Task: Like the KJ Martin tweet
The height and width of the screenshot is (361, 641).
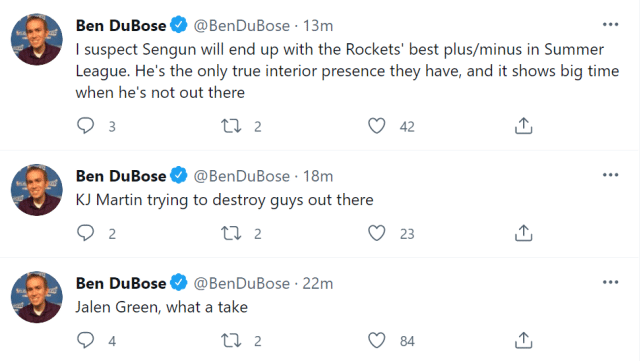Action: 377,233
